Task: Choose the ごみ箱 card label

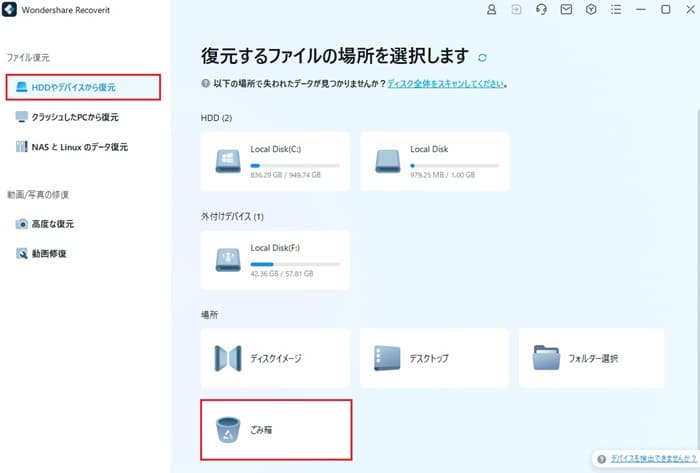Action: (261, 430)
